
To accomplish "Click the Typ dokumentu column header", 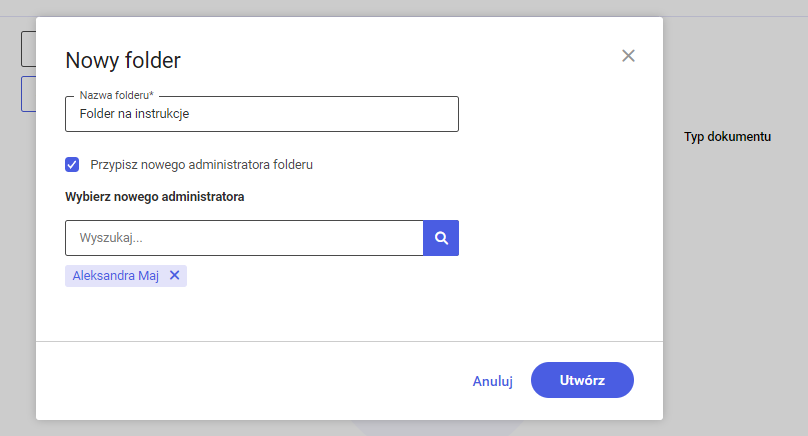I will click(x=728, y=137).
